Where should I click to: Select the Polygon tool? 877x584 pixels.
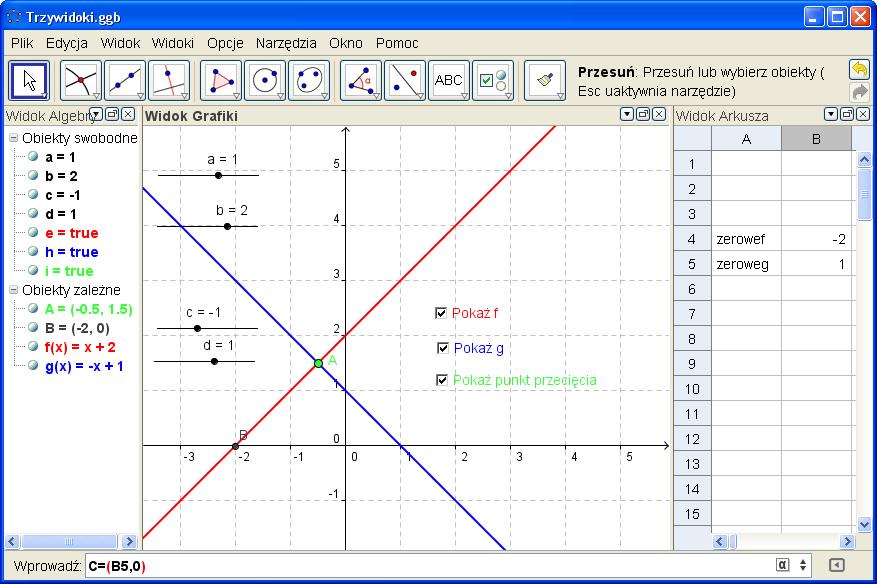click(221, 81)
